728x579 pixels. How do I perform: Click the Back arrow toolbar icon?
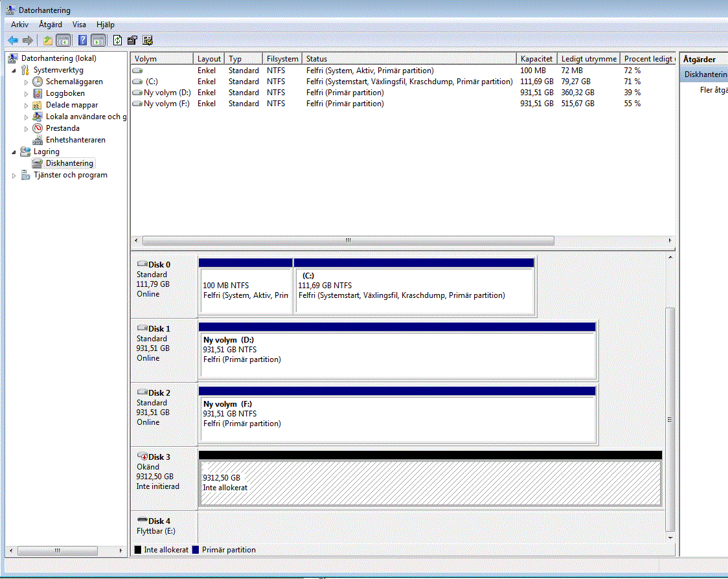(13, 40)
